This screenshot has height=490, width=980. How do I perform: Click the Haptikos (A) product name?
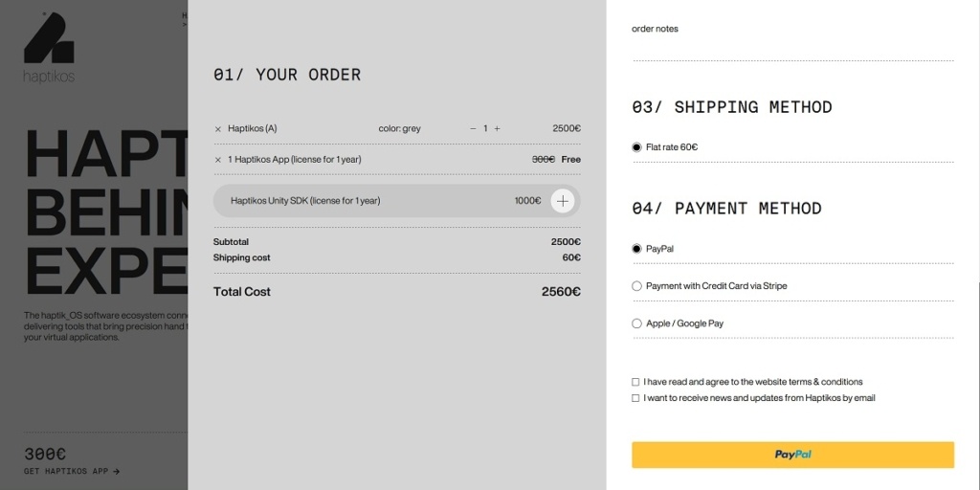[253, 129]
